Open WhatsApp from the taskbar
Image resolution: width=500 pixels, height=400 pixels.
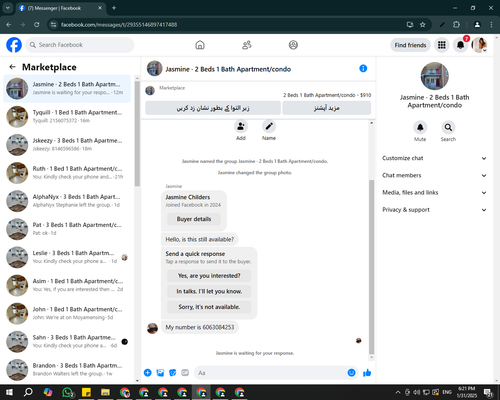(x=67, y=392)
